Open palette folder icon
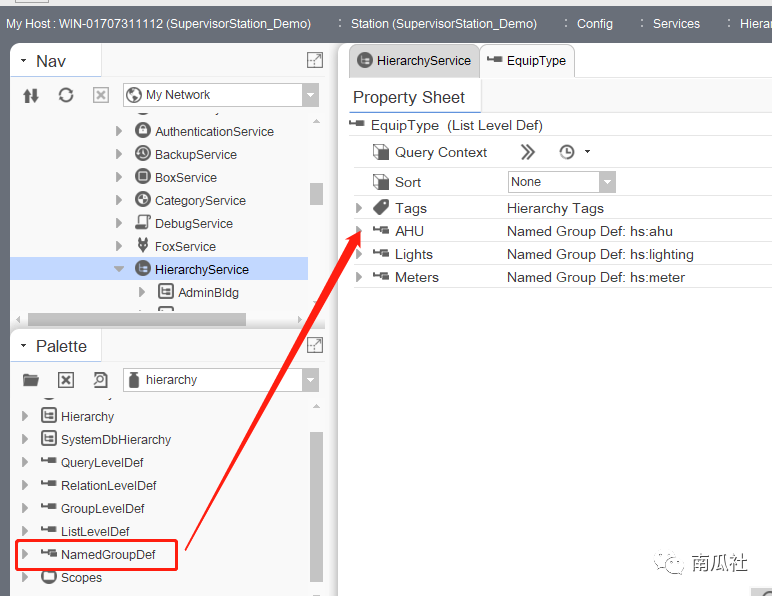 [x=31, y=380]
